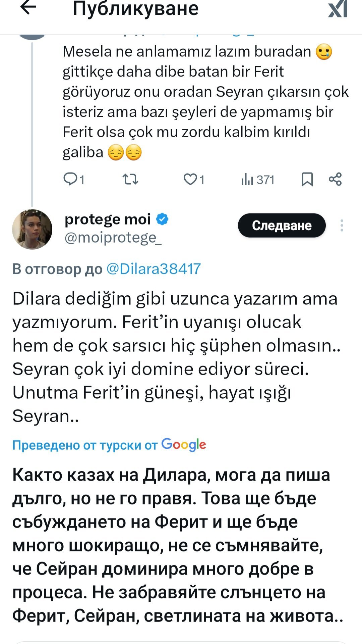The width and height of the screenshot is (362, 644).
Task: Open the three-dot more options menu
Action: tap(342, 226)
